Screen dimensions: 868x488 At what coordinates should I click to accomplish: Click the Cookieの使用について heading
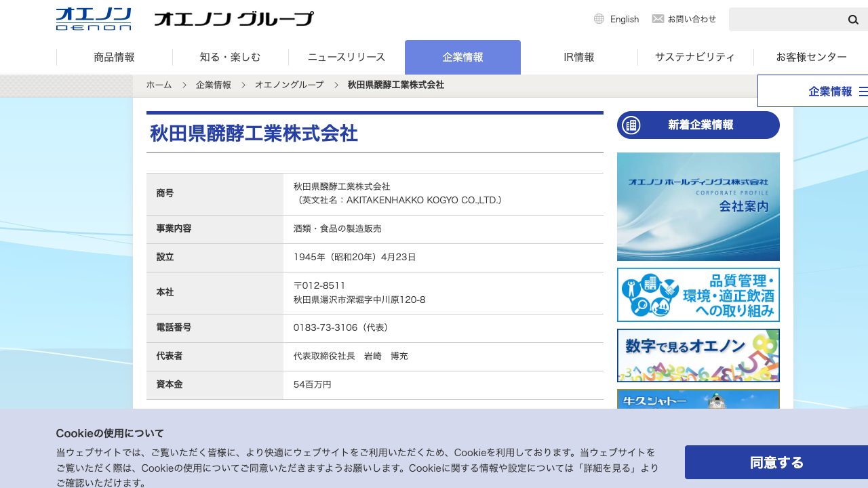tap(110, 434)
